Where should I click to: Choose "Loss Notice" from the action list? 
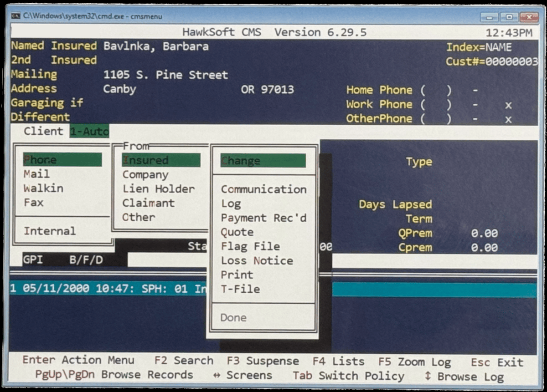point(257,260)
